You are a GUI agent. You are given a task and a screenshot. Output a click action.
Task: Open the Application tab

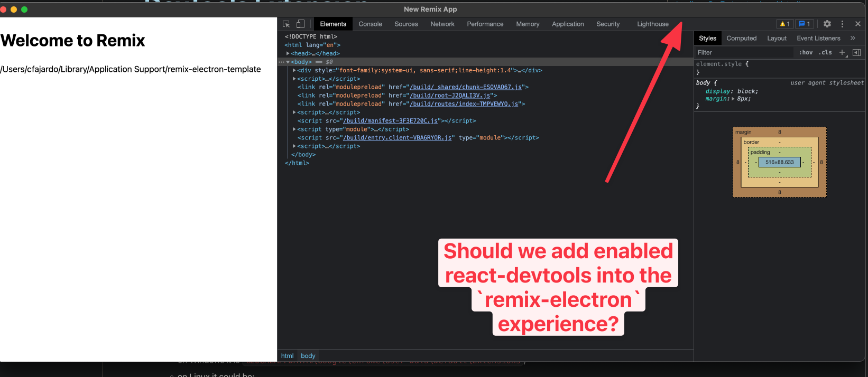pyautogui.click(x=568, y=24)
